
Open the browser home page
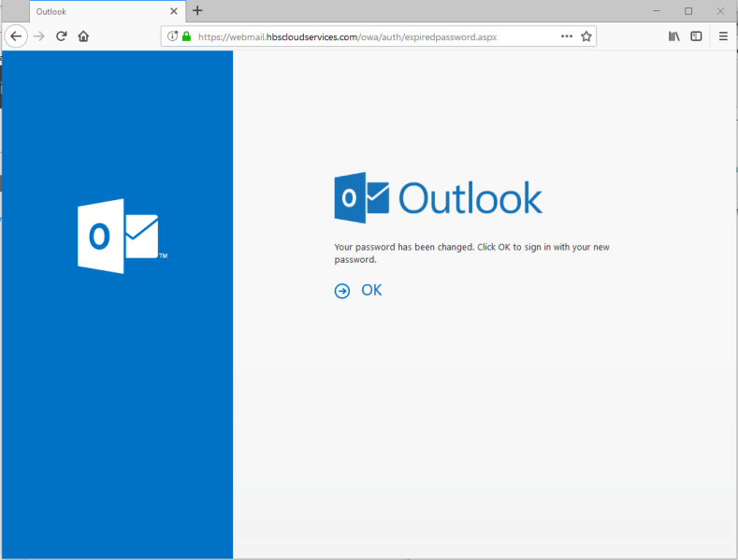pyautogui.click(x=83, y=36)
